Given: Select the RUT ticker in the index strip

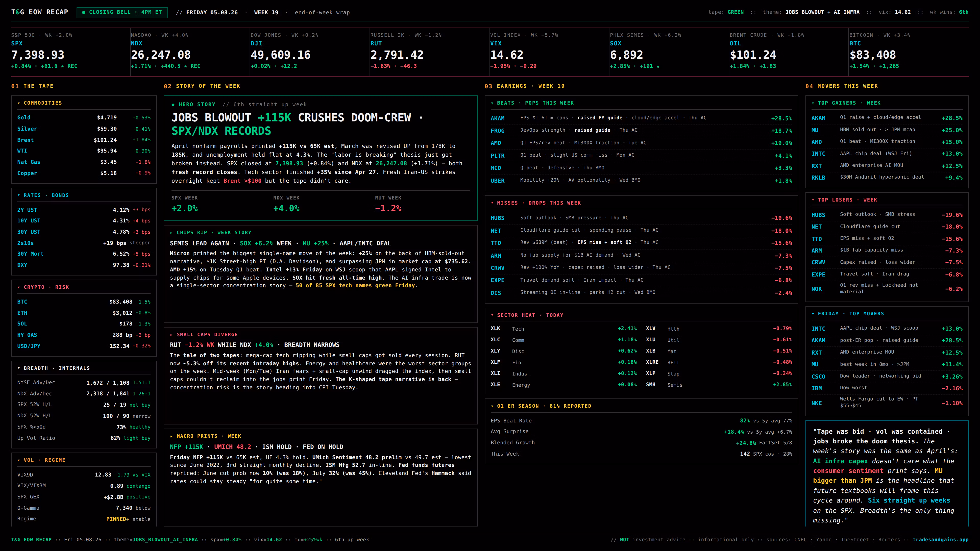Looking at the screenshot, I should pyautogui.click(x=376, y=43).
